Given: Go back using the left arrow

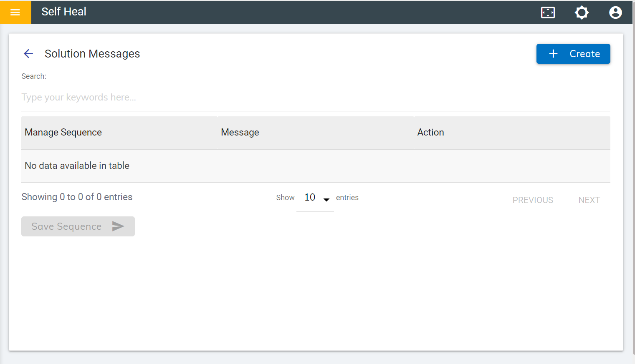Looking at the screenshot, I should point(28,54).
